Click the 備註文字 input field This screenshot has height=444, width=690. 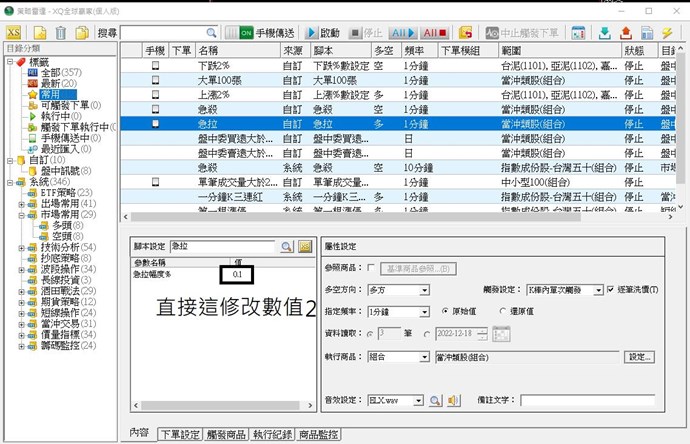coord(588,400)
